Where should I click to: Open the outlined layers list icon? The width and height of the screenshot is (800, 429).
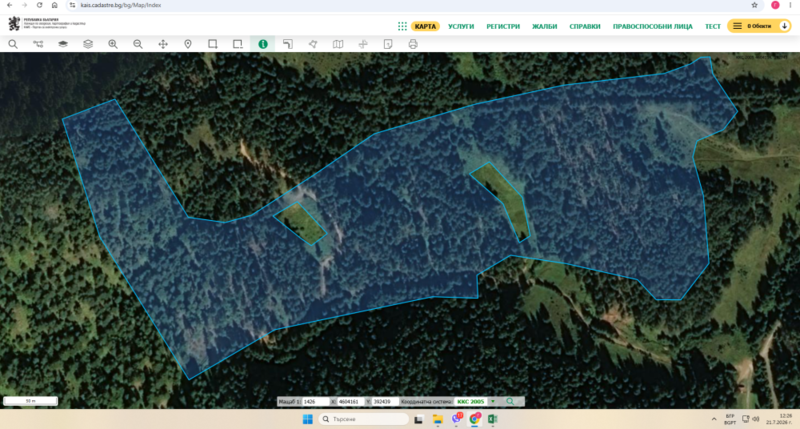point(88,44)
